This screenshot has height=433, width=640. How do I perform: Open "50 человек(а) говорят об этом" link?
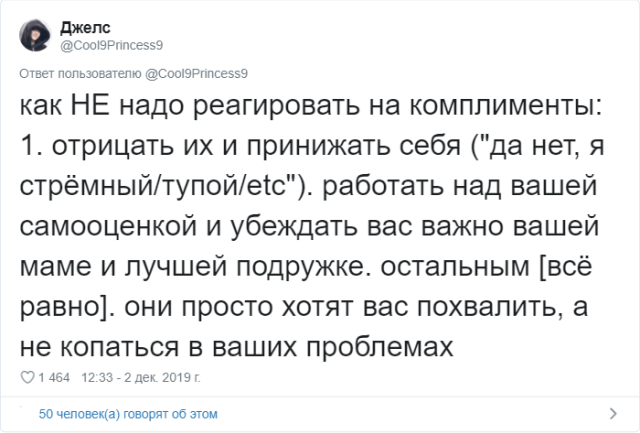128,414
